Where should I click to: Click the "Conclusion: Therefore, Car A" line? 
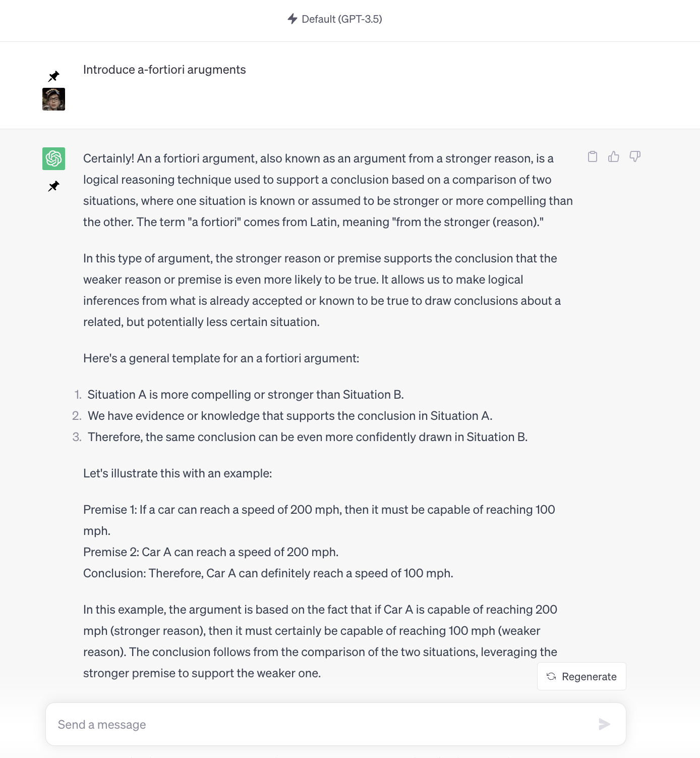[x=268, y=573]
